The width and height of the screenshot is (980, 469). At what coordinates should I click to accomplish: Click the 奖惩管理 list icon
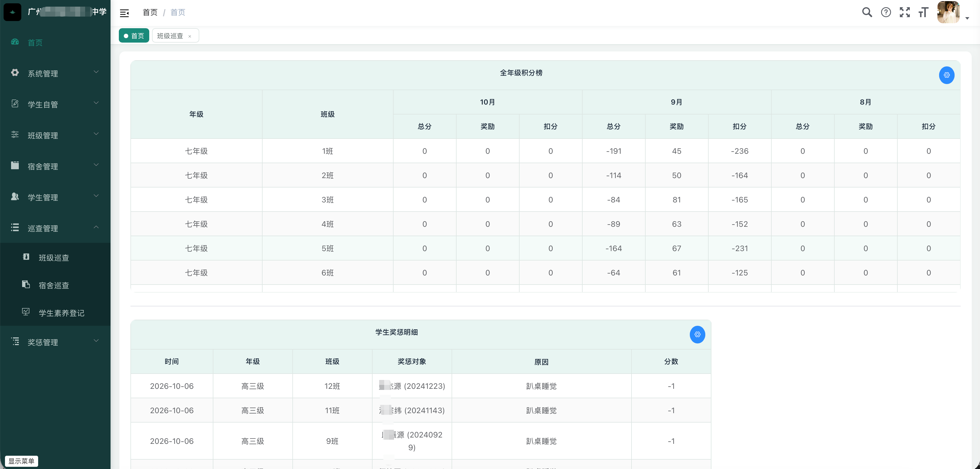pyautogui.click(x=15, y=342)
